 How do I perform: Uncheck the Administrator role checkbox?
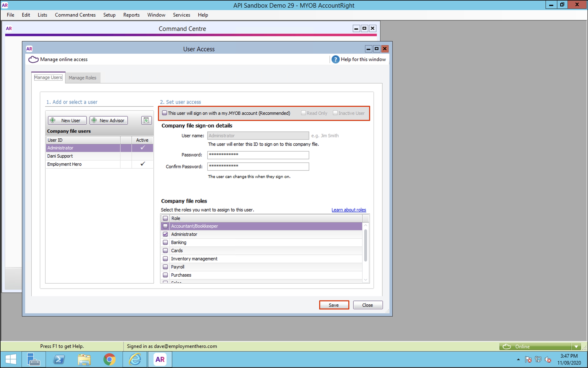tap(165, 234)
